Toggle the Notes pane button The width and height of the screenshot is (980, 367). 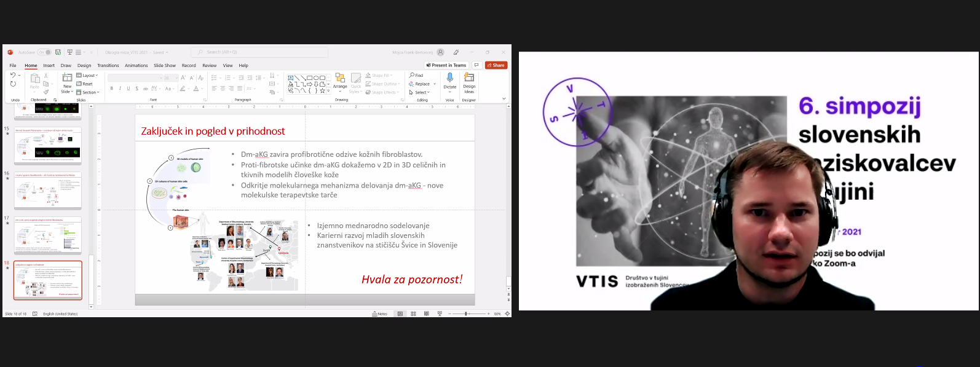[380, 314]
